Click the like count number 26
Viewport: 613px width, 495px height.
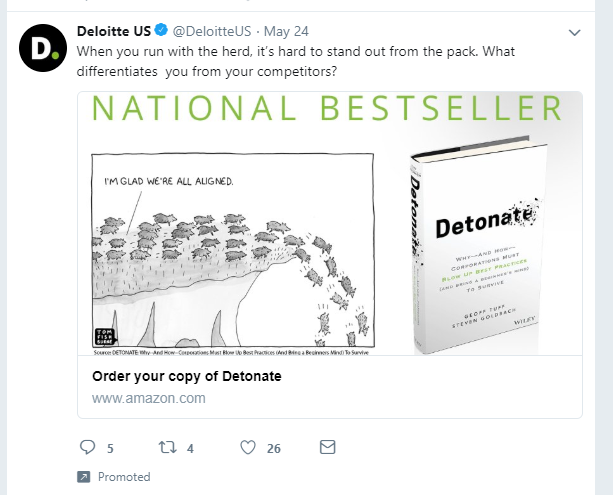273,449
